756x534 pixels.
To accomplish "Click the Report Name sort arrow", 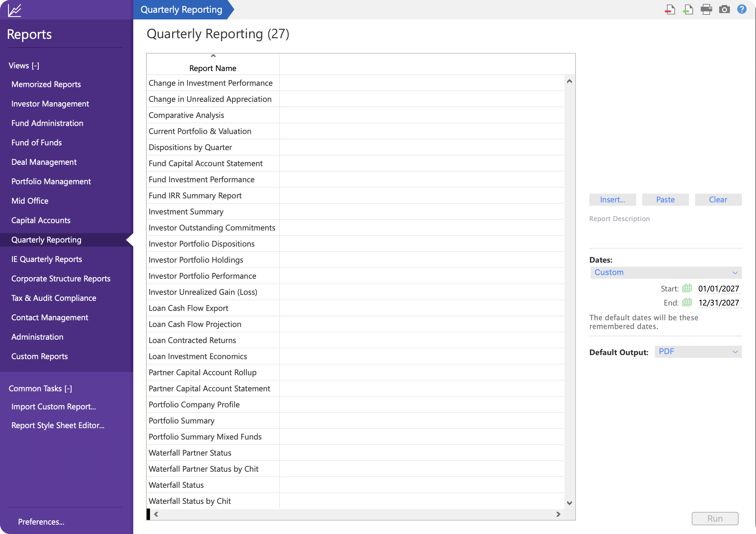I will (213, 56).
